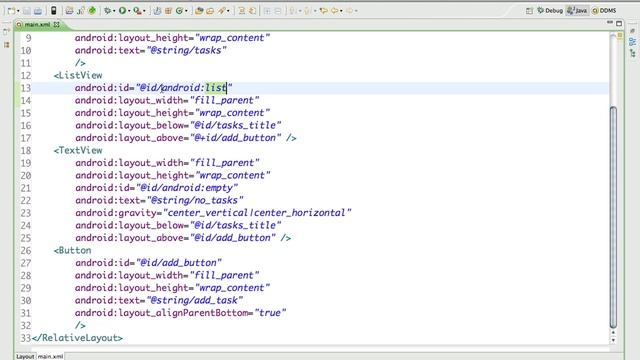Maximize the editor area
This screenshot has width=640, height=360.
(619, 24)
